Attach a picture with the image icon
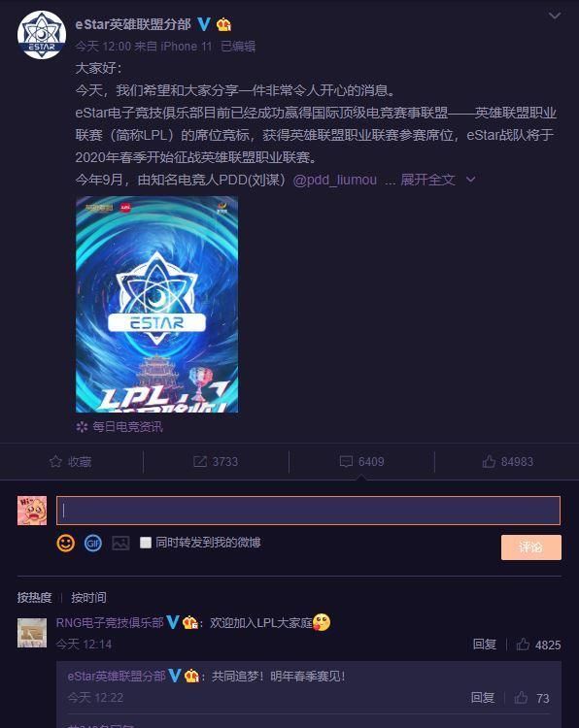This screenshot has width=579, height=728. (120, 543)
